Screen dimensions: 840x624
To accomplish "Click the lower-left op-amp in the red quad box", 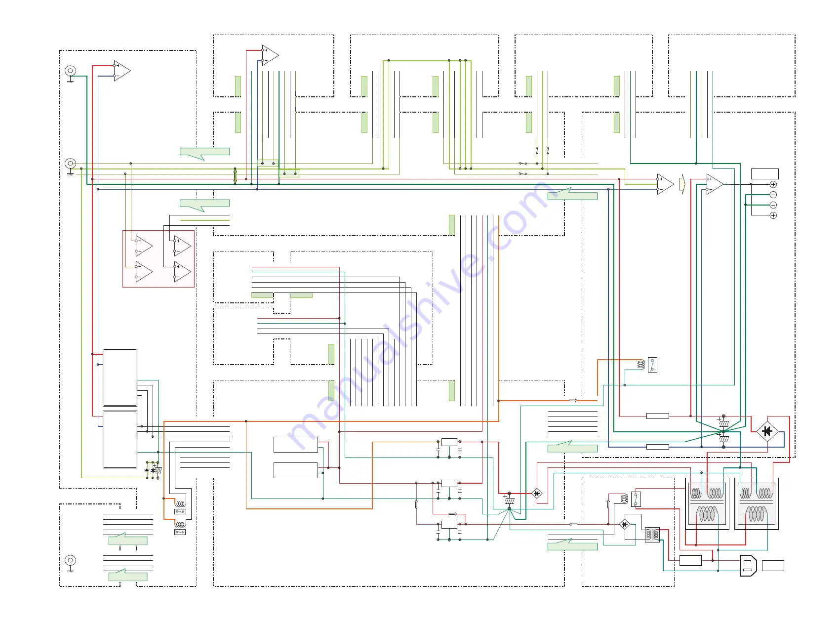I will (144, 272).
